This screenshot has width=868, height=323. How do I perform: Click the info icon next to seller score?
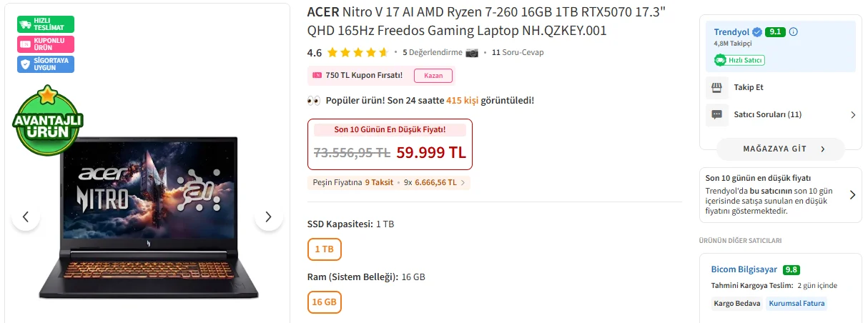tap(793, 32)
